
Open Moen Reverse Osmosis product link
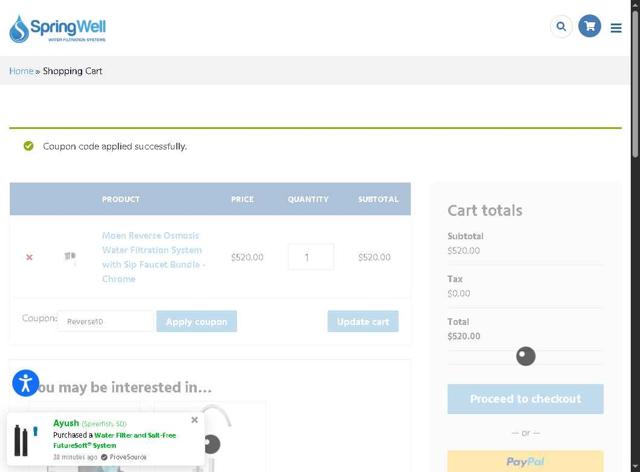(153, 257)
